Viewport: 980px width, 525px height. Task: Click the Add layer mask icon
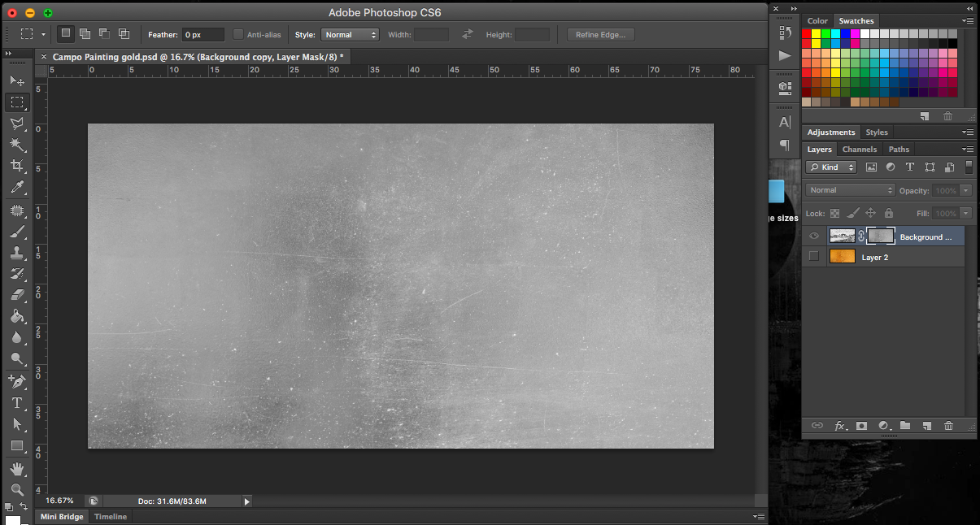(x=861, y=425)
